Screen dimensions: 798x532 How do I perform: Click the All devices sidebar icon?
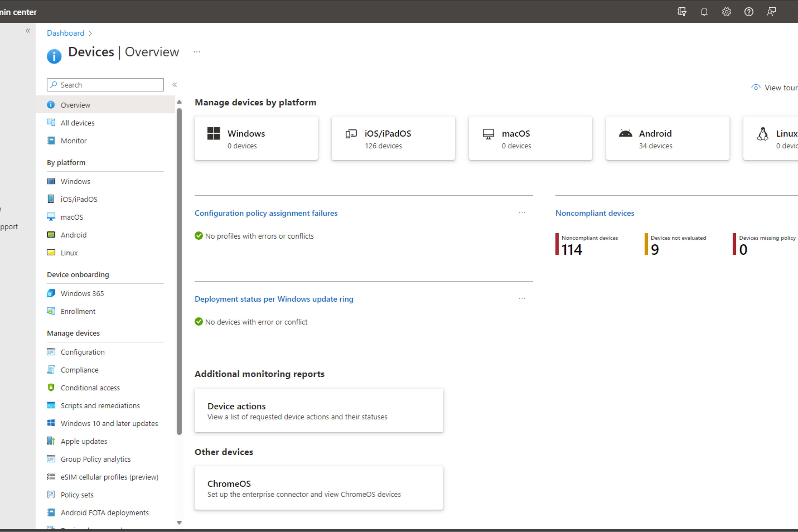click(x=51, y=122)
